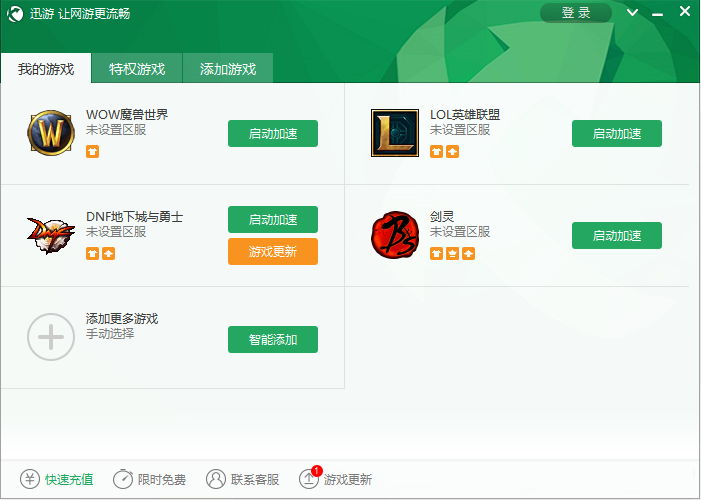Click the stopwatch icon for 限时免费

[123, 479]
